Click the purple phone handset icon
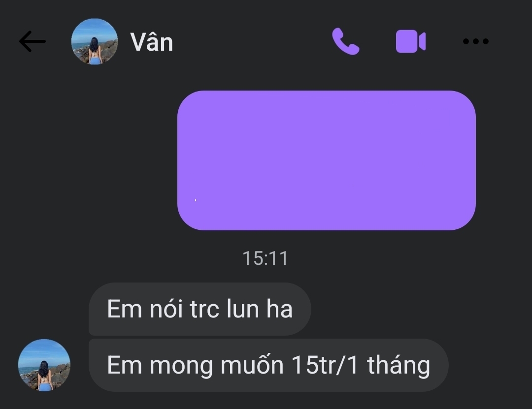Image resolution: width=532 pixels, height=409 pixels. pos(345,41)
